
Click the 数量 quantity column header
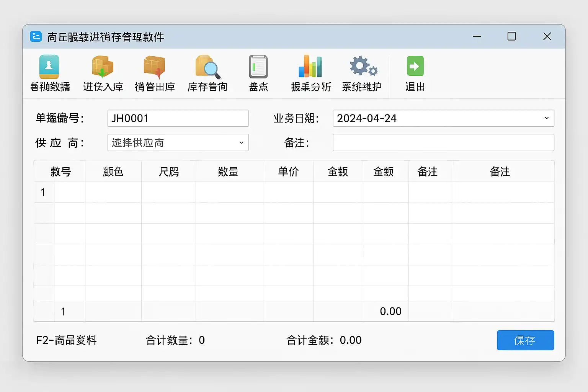pyautogui.click(x=228, y=171)
